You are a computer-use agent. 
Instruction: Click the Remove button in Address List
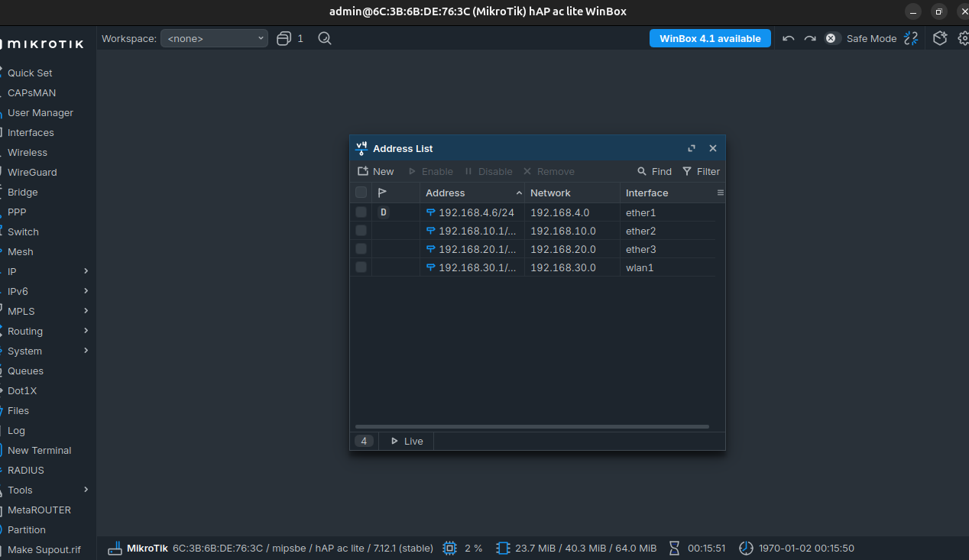(x=549, y=171)
